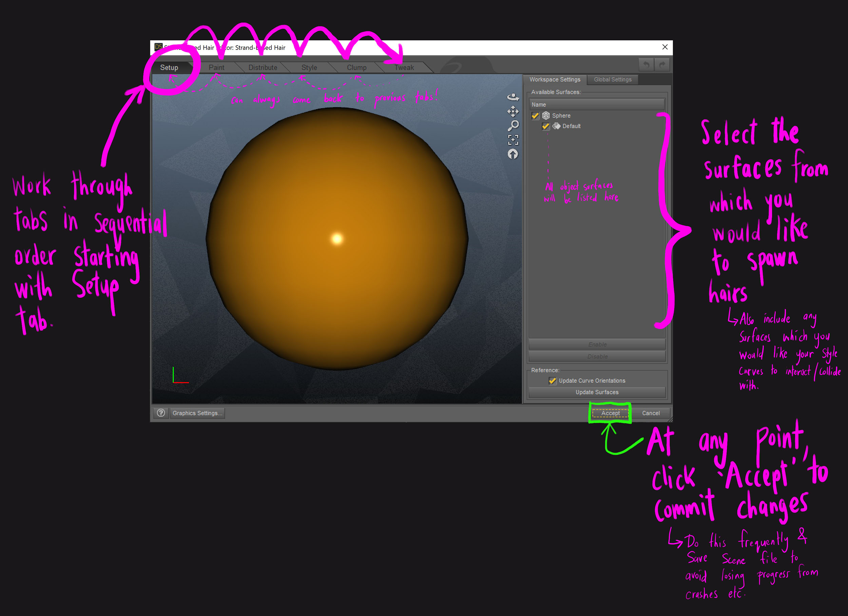This screenshot has height=616, width=848.
Task: Uncheck the Default surface checkbox
Action: [x=545, y=126]
